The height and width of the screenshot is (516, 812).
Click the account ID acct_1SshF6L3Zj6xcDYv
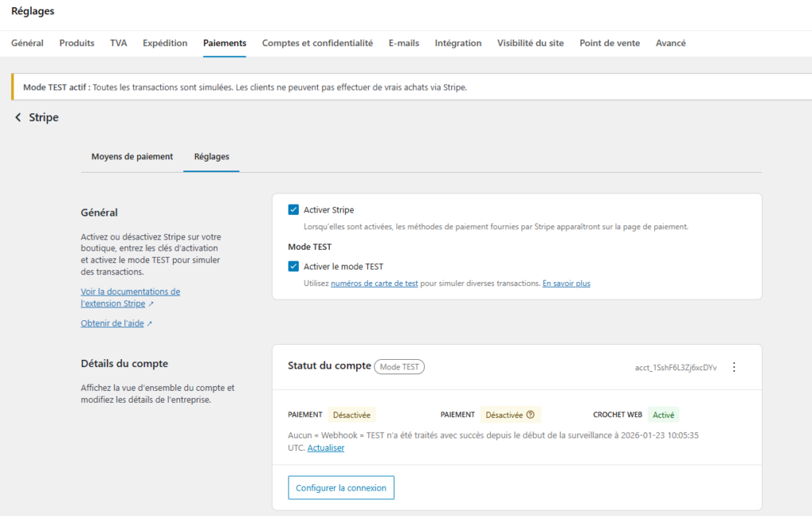[x=676, y=368]
